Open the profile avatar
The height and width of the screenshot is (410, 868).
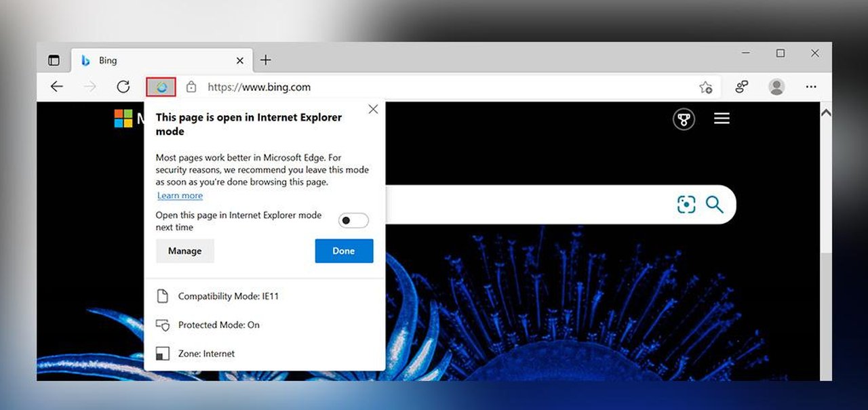click(777, 87)
